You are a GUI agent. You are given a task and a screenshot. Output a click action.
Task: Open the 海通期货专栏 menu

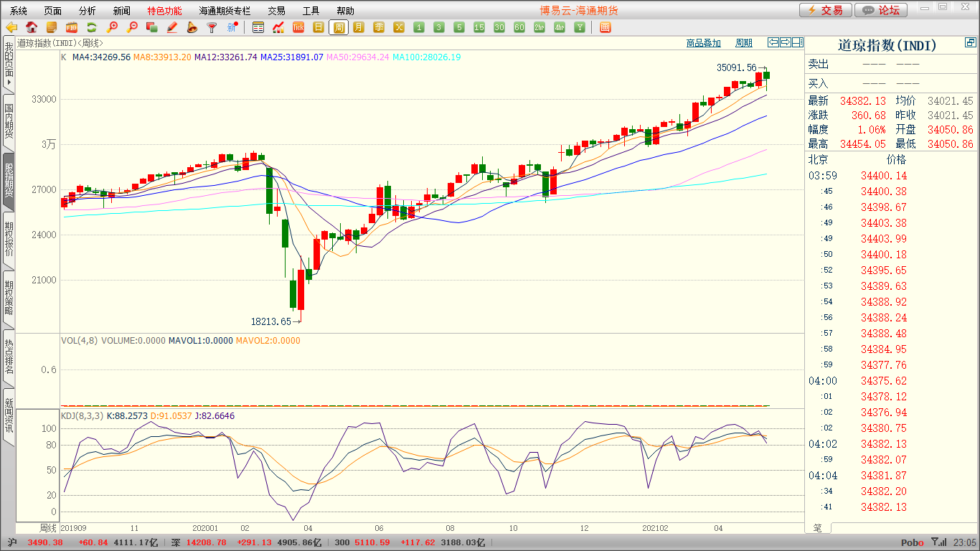point(225,11)
